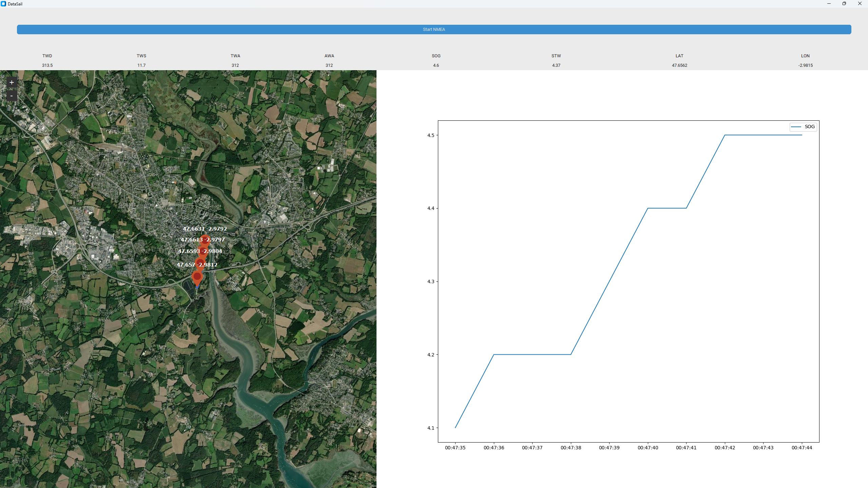Viewport: 868px width, 488px height.
Task: Minimize the DataSail window
Action: pyautogui.click(x=829, y=4)
